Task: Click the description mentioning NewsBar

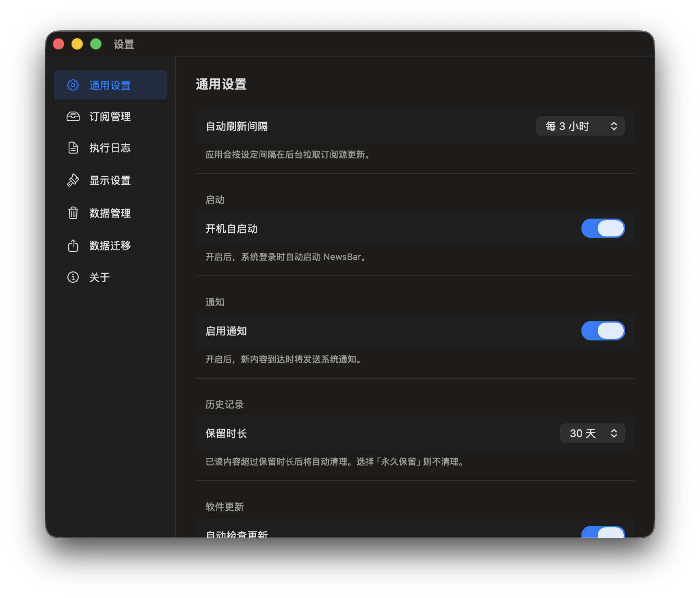Action: pos(286,257)
